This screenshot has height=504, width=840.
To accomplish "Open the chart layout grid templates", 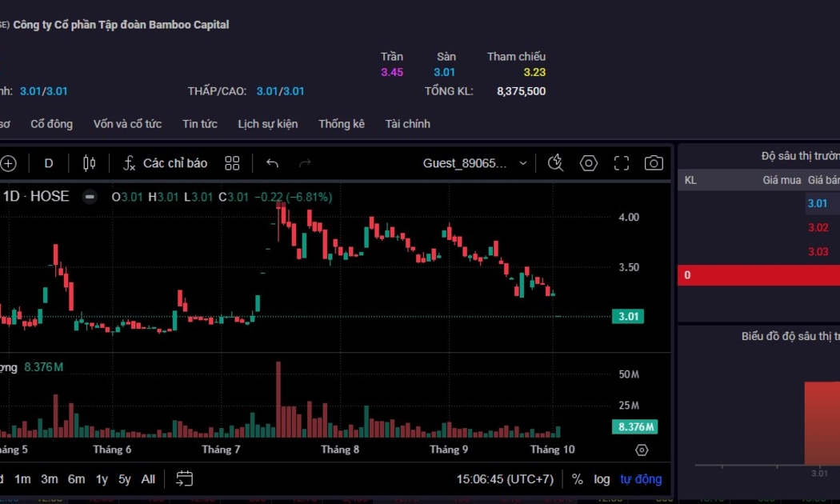I will 232,163.
